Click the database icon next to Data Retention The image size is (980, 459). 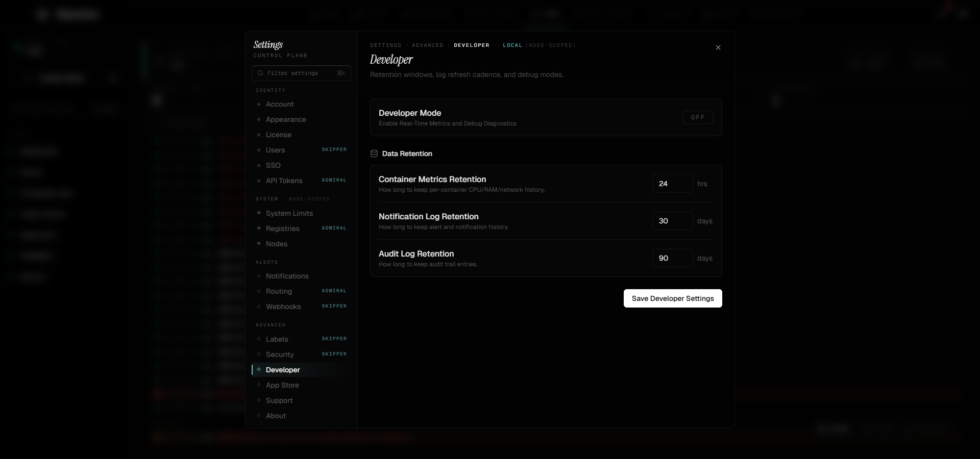click(x=374, y=154)
